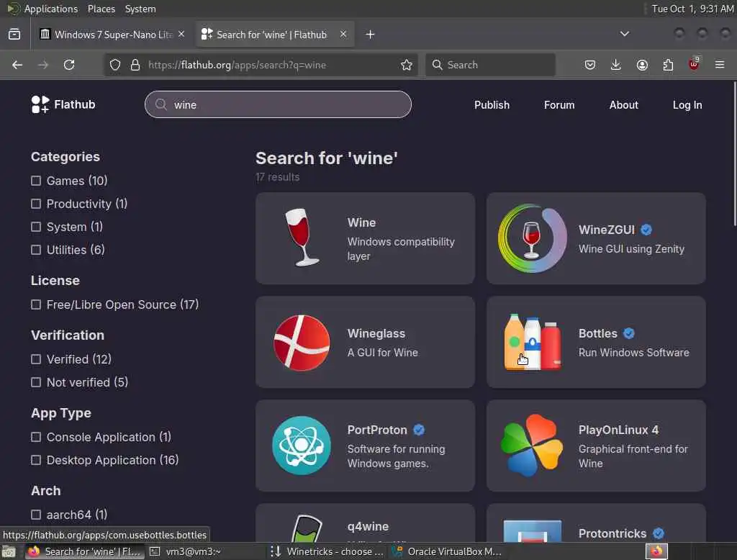Viewport: 737px width, 560px height.
Task: Open the Wineglass red circle icon
Action: click(x=302, y=343)
